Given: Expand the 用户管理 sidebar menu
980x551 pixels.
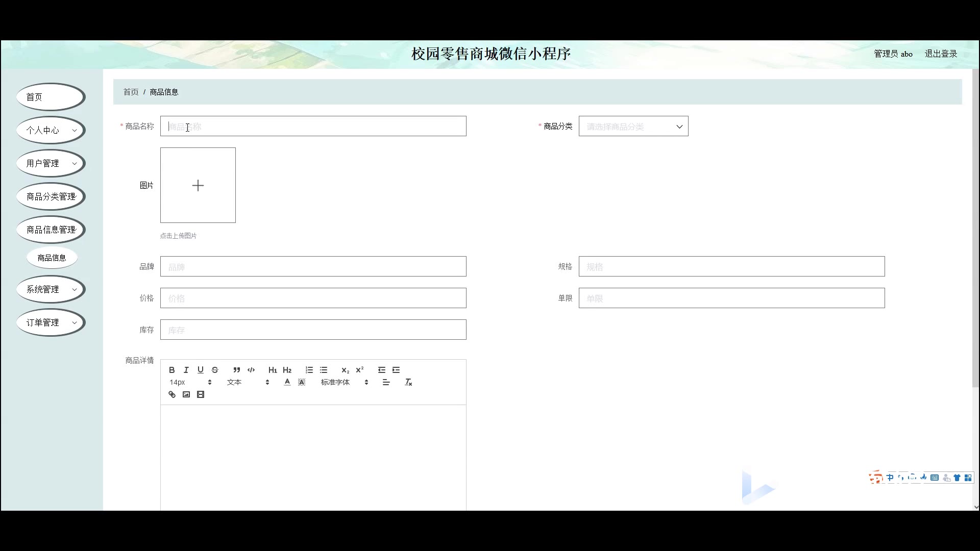Looking at the screenshot, I should (x=51, y=163).
